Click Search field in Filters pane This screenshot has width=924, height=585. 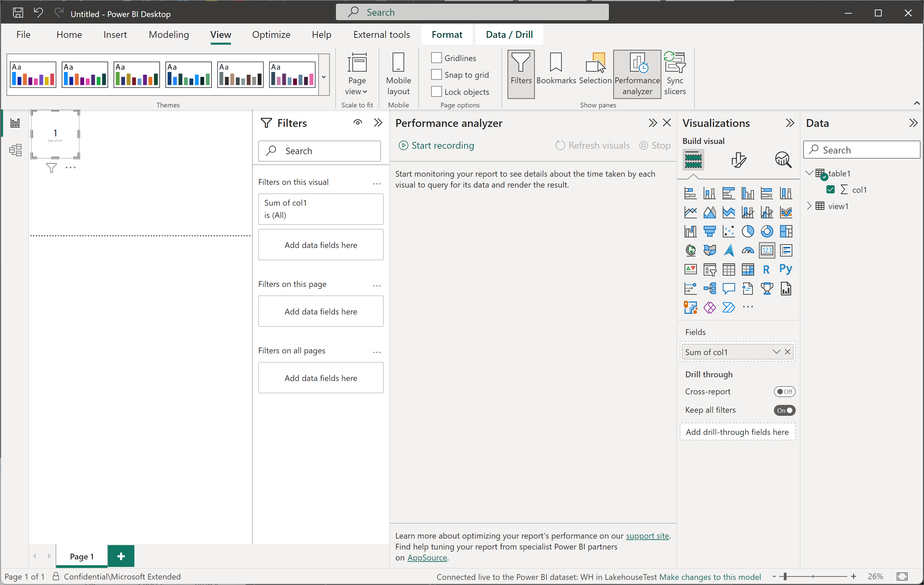(x=321, y=150)
